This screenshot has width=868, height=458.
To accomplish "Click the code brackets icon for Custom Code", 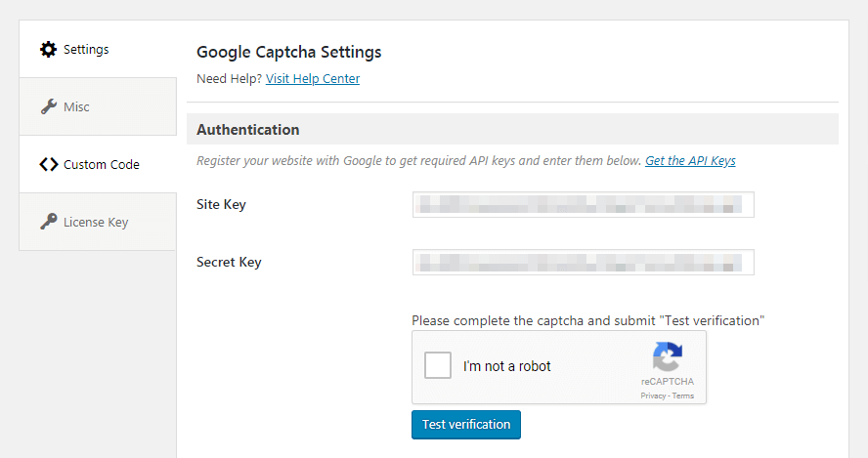I will coord(48,164).
